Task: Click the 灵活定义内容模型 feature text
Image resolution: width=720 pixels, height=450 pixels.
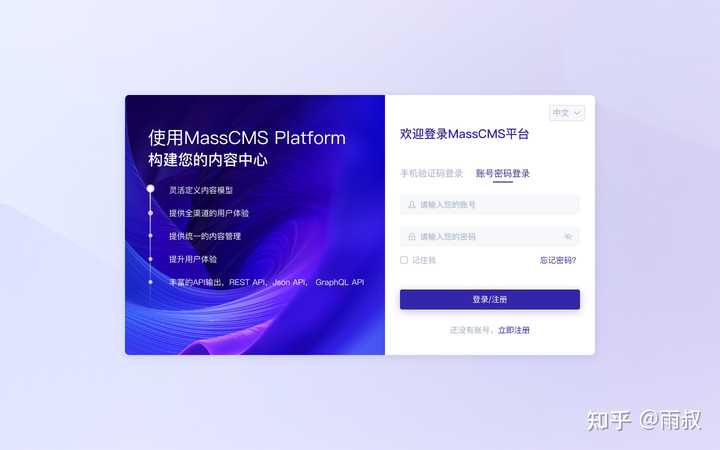Action: (x=201, y=190)
